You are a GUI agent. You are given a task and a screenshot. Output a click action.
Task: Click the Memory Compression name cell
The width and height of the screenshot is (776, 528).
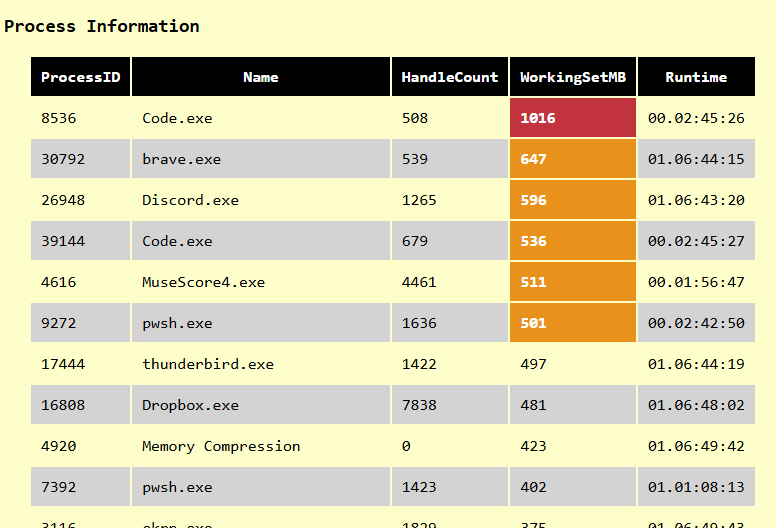click(261, 446)
